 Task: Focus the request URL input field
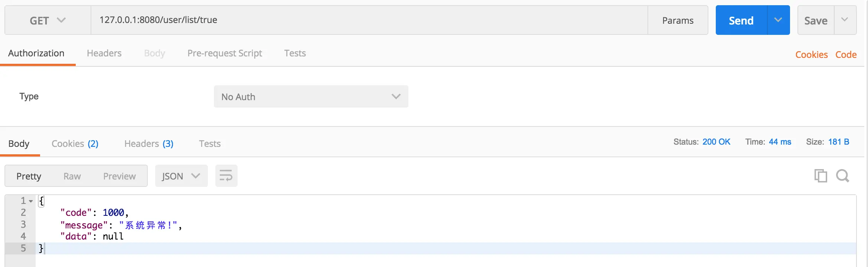pyautogui.click(x=369, y=20)
